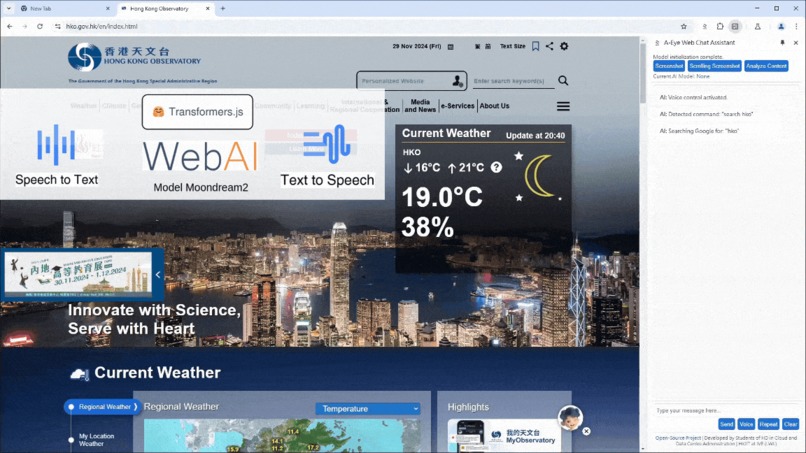
Task: Open the browser profile avatar icon
Action: coord(781,26)
